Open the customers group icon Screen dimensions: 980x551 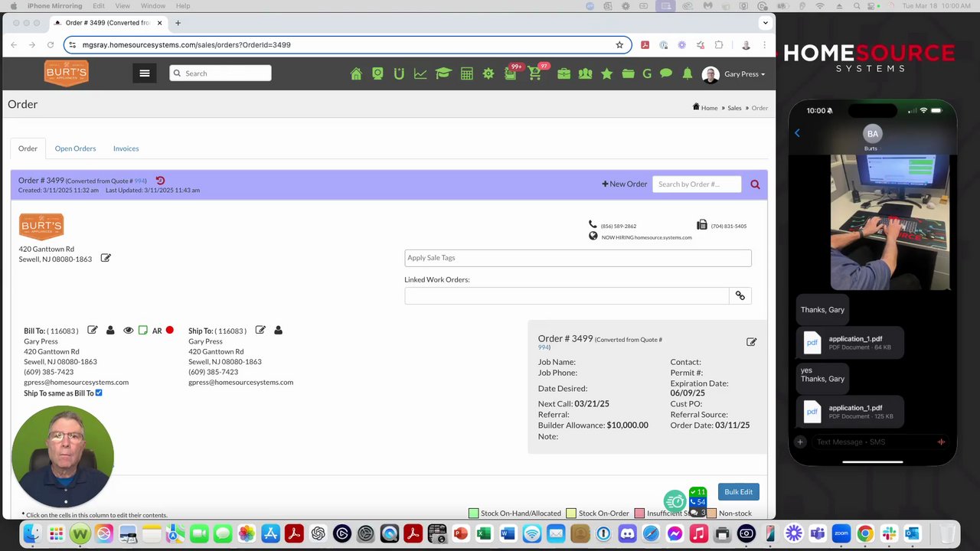click(x=586, y=73)
